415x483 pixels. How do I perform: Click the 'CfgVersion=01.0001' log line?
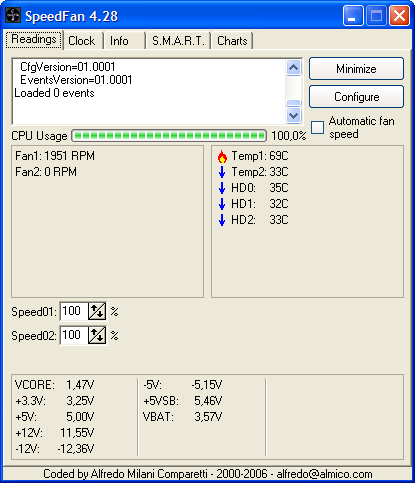coord(68,67)
